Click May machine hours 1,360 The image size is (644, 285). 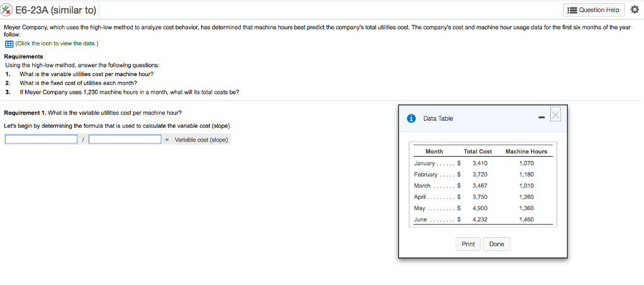(526, 208)
